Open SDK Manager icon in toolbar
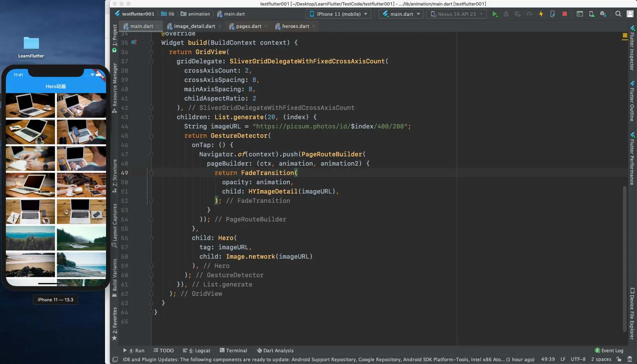Viewport: 637px width, 364px height. (603, 14)
